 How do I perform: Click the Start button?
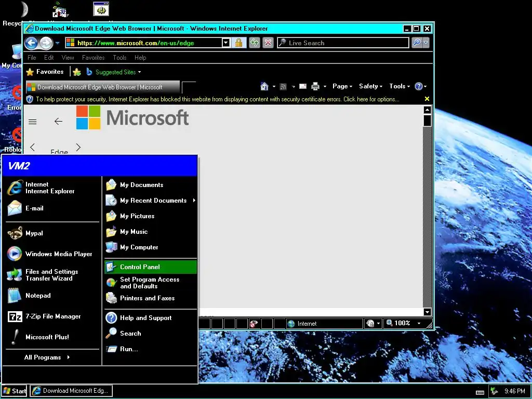(x=15, y=391)
